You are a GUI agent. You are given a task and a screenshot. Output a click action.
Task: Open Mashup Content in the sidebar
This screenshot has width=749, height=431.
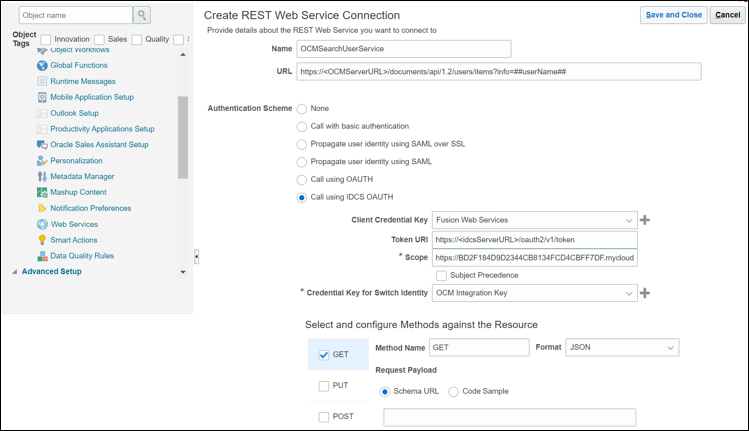pos(78,192)
